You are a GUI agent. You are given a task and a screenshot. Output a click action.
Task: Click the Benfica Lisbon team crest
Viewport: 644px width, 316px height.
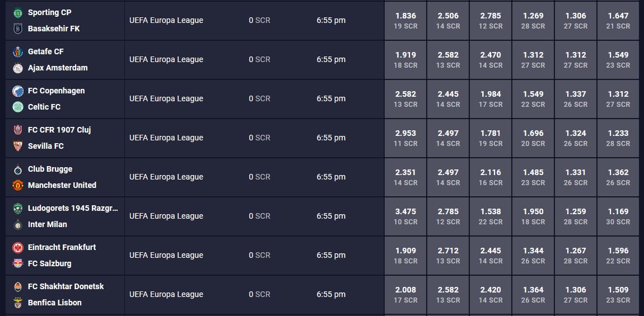(18, 303)
